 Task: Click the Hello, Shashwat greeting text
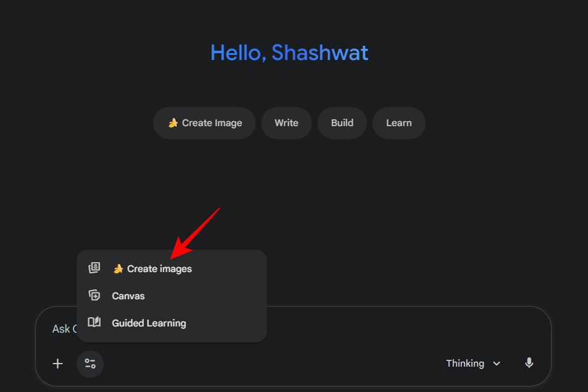[289, 53]
